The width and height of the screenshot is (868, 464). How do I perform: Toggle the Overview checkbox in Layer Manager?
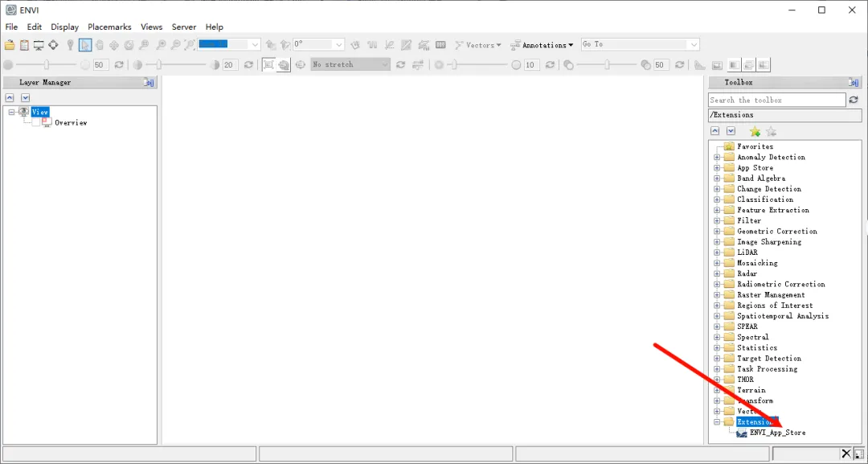point(36,122)
